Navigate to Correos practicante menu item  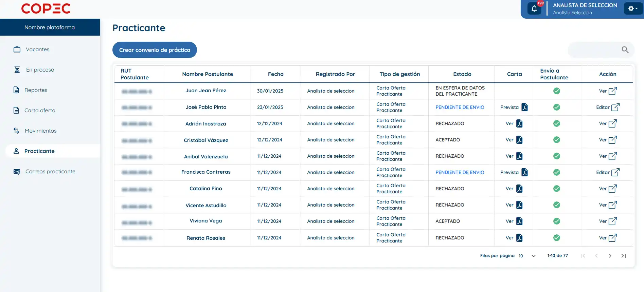point(50,172)
